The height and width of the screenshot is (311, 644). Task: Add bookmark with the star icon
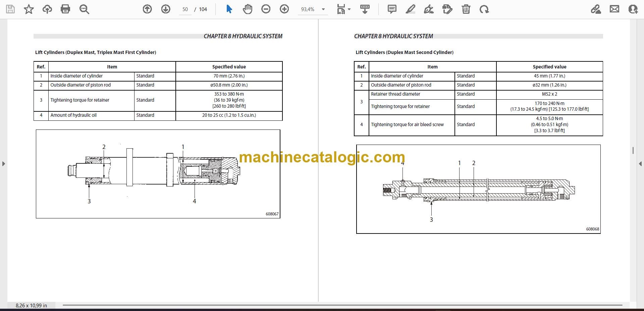coord(29,9)
